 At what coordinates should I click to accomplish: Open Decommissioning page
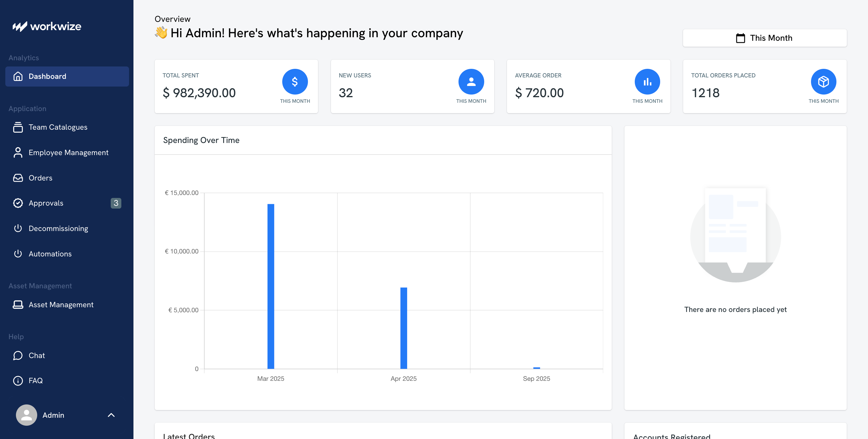pyautogui.click(x=58, y=228)
